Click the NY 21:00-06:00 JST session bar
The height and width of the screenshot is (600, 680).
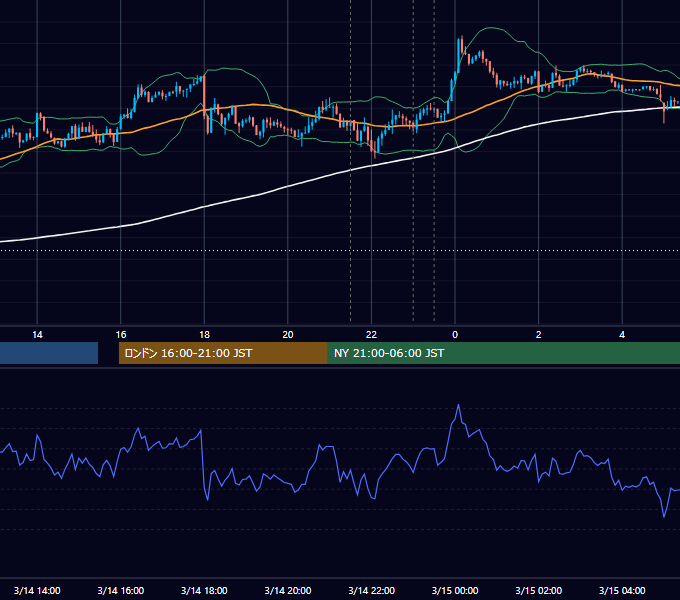[x=503, y=353]
